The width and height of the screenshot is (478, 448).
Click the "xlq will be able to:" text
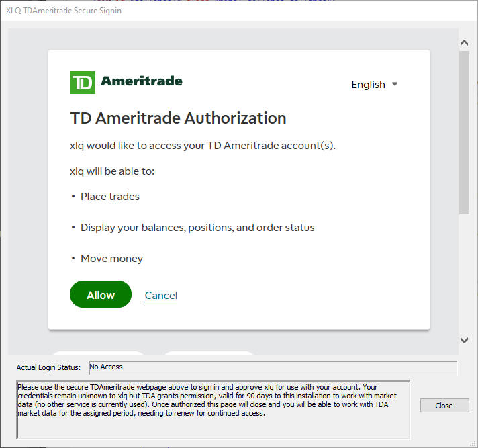coord(112,171)
